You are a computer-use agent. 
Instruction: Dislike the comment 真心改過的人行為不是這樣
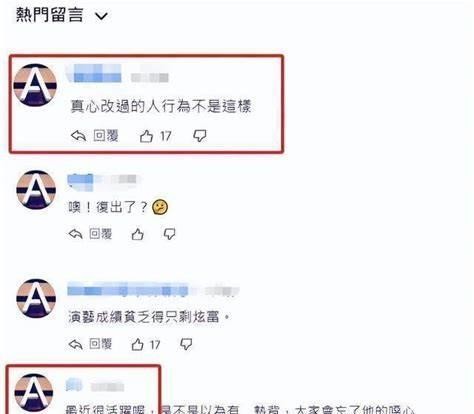click(x=200, y=136)
